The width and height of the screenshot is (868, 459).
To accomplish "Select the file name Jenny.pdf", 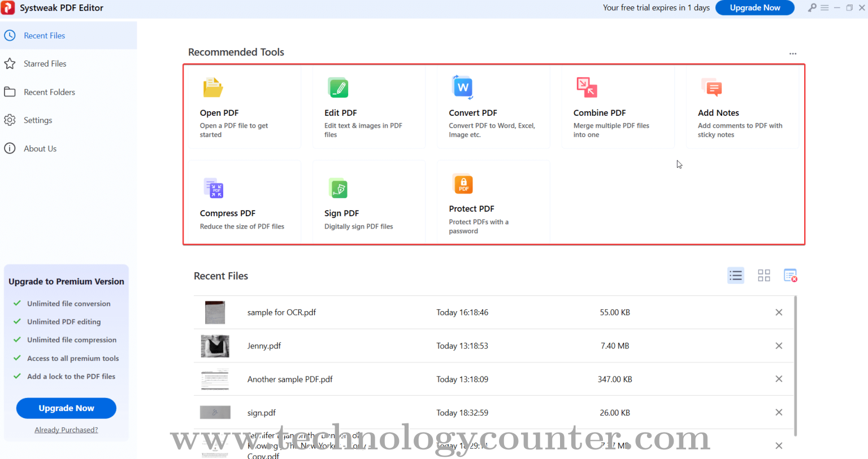I will click(x=264, y=346).
